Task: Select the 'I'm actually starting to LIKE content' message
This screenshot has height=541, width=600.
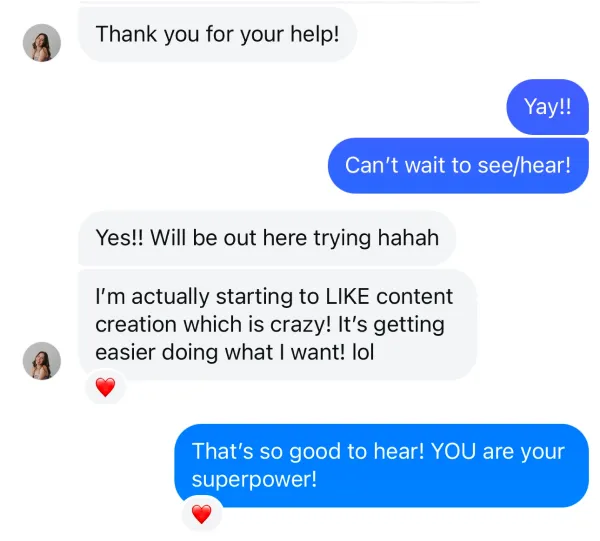Action: click(x=277, y=324)
